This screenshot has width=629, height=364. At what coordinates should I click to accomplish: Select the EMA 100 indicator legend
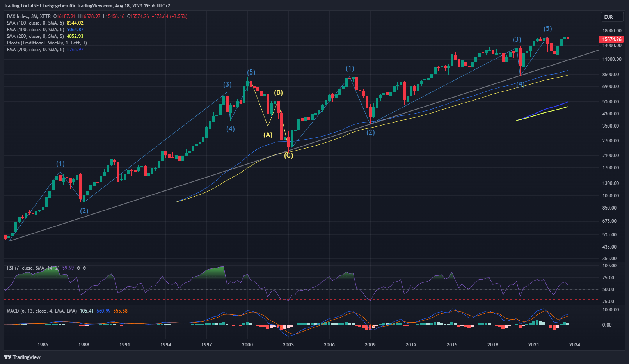point(35,30)
